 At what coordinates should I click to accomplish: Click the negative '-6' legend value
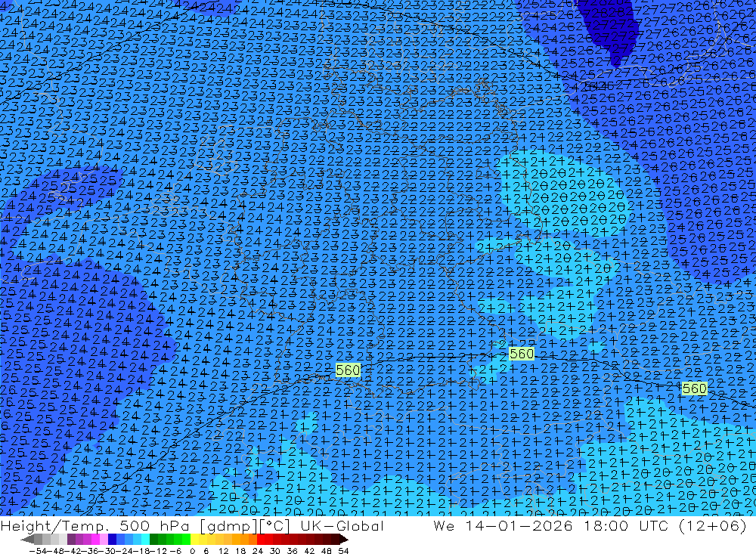click(175, 551)
